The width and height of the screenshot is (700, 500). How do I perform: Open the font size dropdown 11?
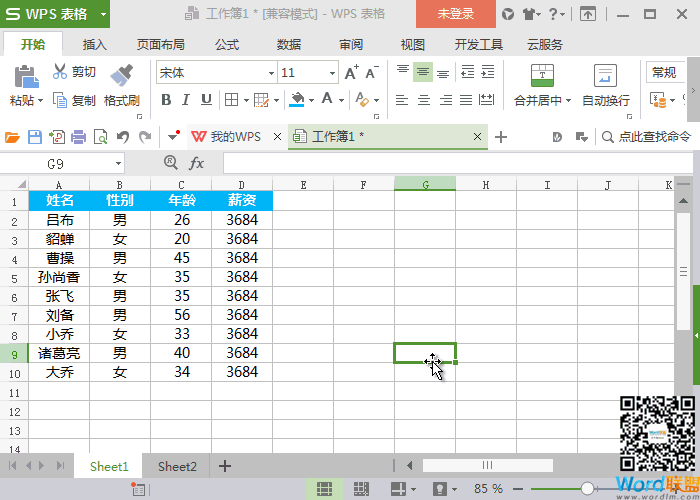point(332,73)
